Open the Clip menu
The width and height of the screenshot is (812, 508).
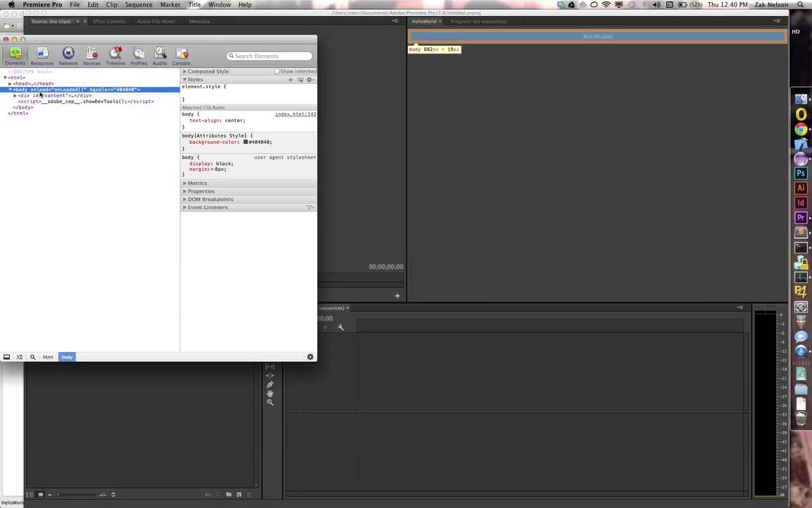pos(111,5)
